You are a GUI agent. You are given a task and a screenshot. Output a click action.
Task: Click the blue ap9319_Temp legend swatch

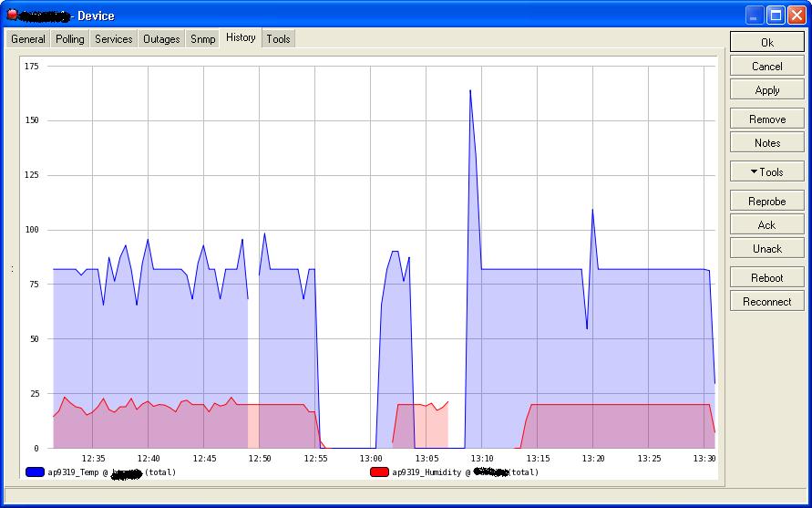click(35, 472)
